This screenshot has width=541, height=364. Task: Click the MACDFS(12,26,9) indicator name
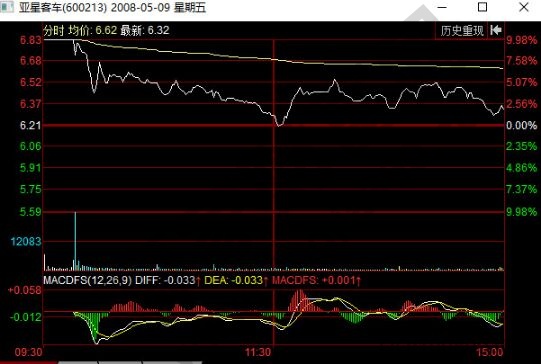pos(87,280)
